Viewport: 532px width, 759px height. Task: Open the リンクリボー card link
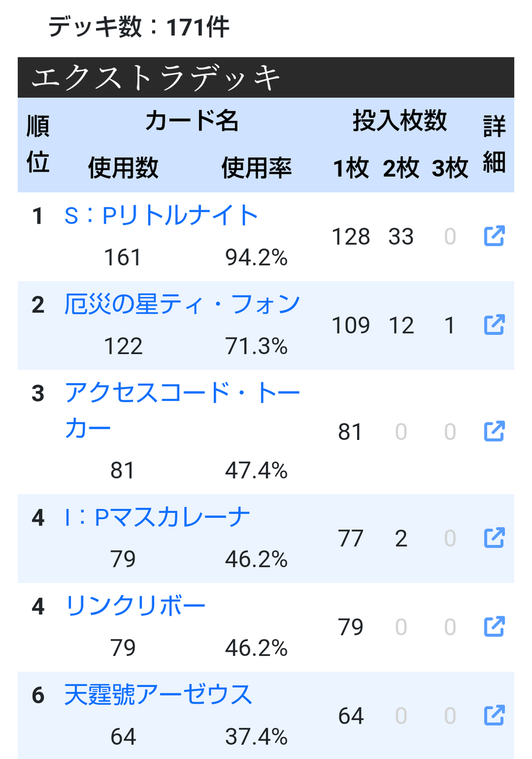coord(135,606)
